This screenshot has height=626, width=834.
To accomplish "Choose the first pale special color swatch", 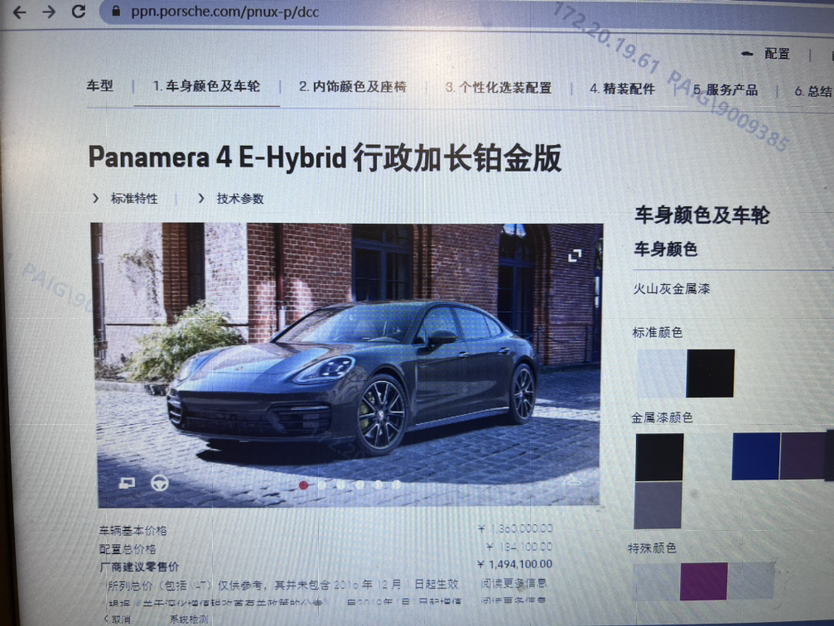I will point(657,581).
